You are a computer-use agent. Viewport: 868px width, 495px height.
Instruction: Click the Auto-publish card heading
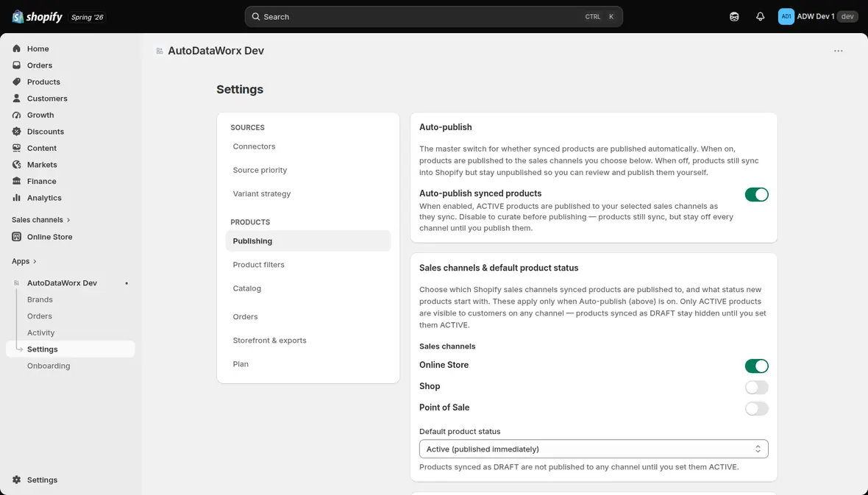coord(446,127)
